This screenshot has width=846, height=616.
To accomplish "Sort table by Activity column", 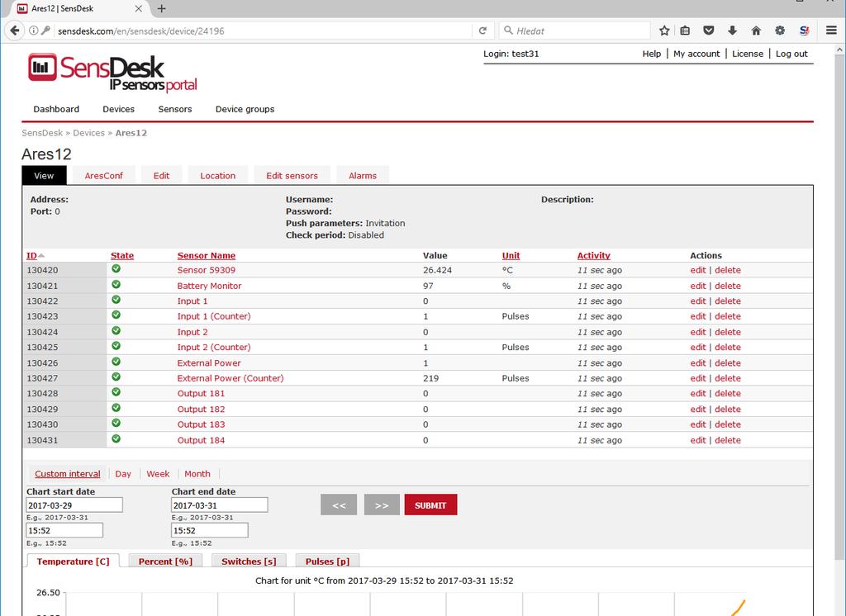I will tap(593, 256).
